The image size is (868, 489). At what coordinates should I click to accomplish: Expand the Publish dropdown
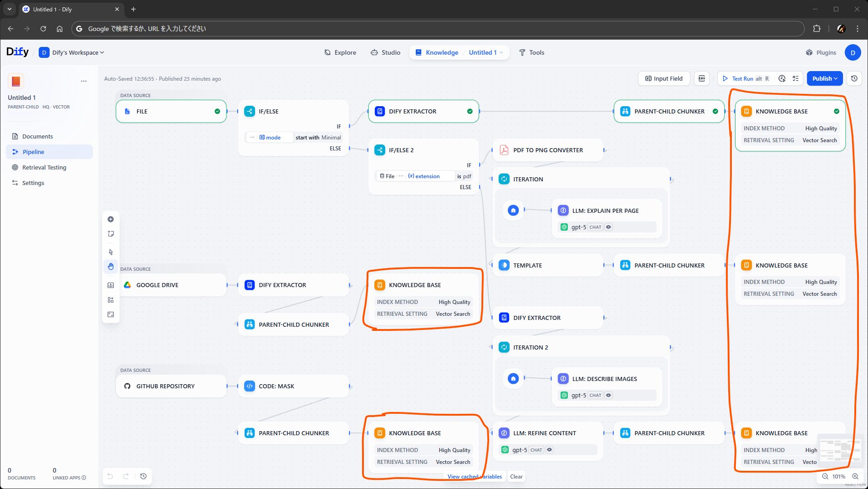pyautogui.click(x=824, y=78)
